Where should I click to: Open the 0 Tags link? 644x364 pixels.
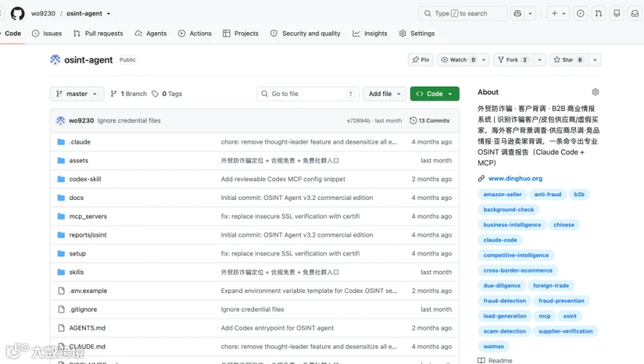click(167, 94)
